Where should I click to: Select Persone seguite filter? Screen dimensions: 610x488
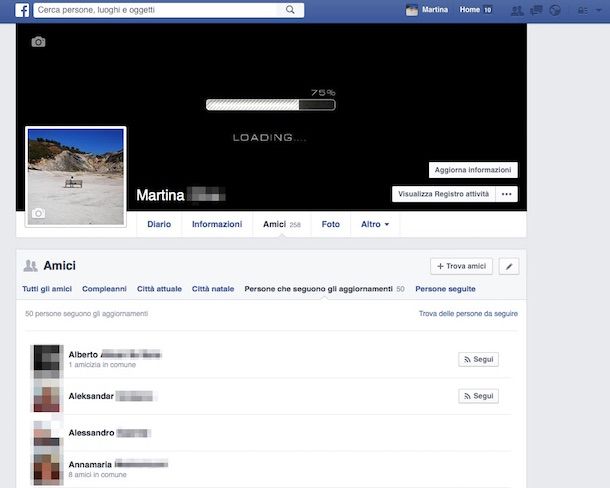[x=445, y=289]
